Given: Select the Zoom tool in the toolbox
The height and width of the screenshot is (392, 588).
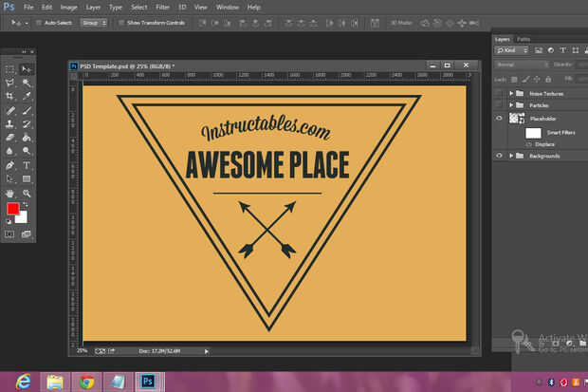Looking at the screenshot, I should pyautogui.click(x=27, y=193).
